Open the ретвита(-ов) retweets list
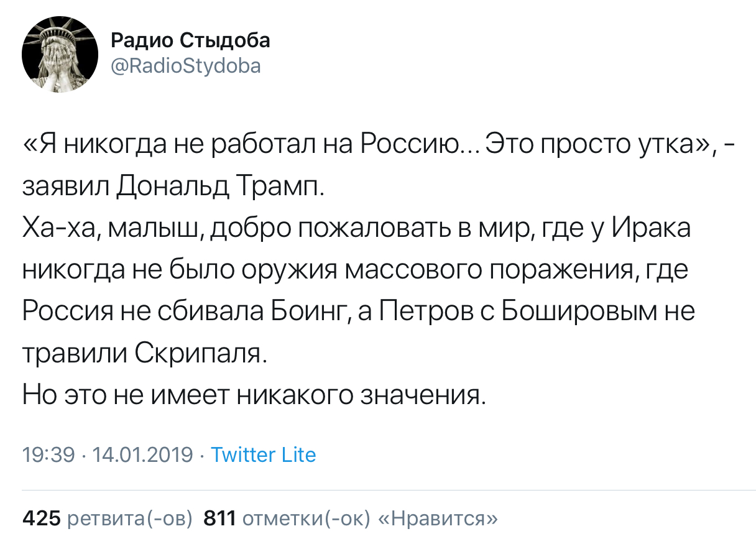Screen dimensions: 756x539 pos(129,517)
